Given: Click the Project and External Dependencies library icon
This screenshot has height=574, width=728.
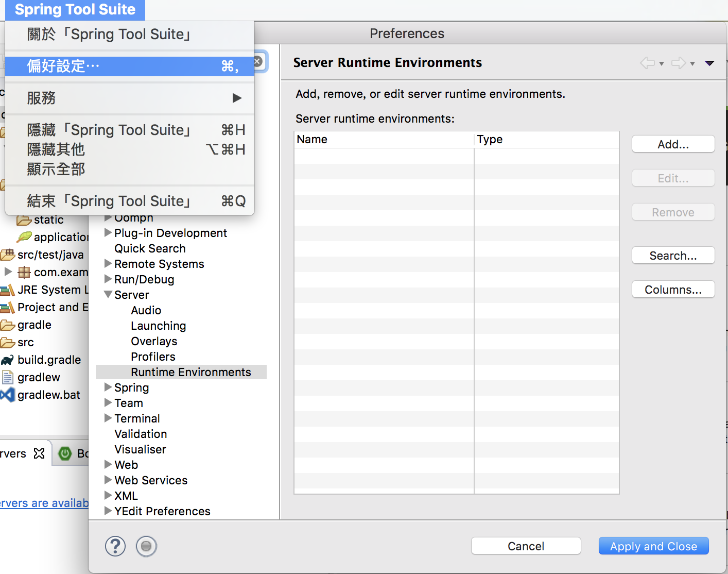Looking at the screenshot, I should click(7, 308).
